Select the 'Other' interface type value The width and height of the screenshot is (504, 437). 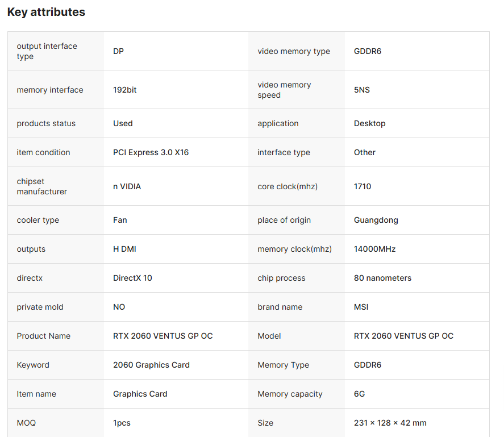click(364, 152)
